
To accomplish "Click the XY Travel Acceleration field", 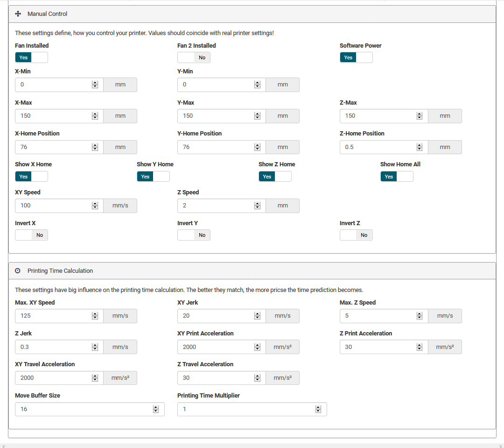I will pos(59,378).
